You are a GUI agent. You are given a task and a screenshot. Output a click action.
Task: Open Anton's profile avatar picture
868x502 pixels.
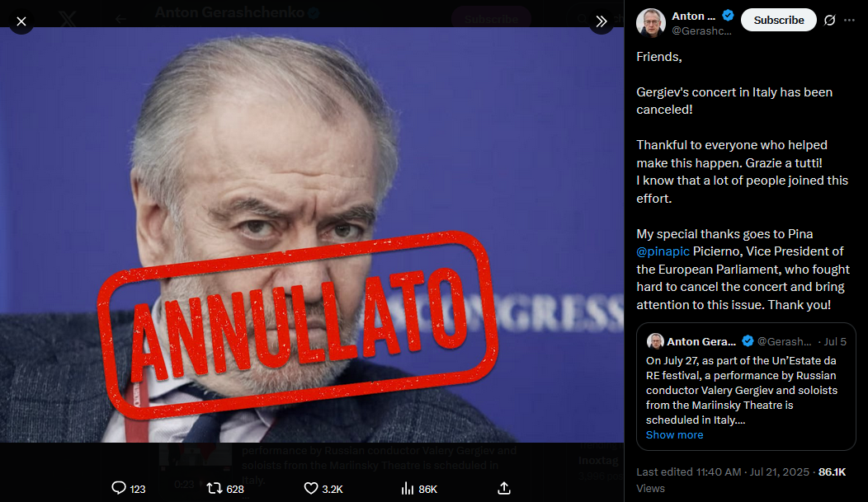point(650,22)
